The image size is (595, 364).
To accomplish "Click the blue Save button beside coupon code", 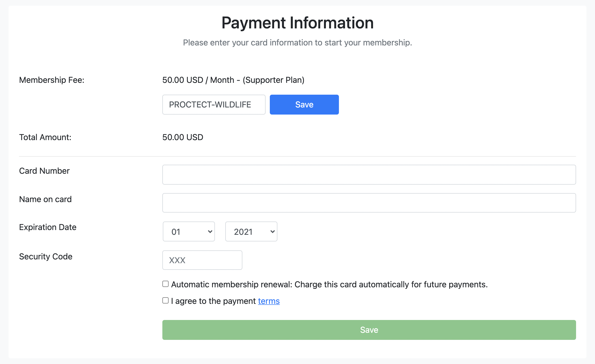I will pos(304,105).
